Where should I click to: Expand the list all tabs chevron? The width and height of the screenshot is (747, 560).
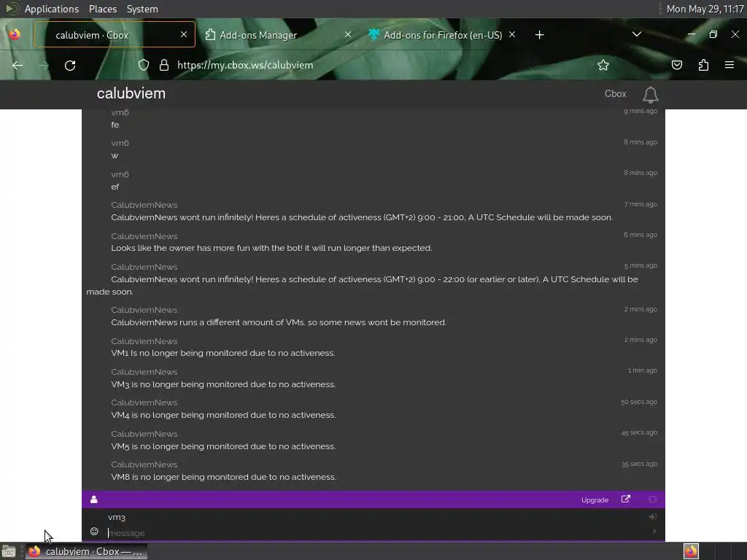click(636, 34)
